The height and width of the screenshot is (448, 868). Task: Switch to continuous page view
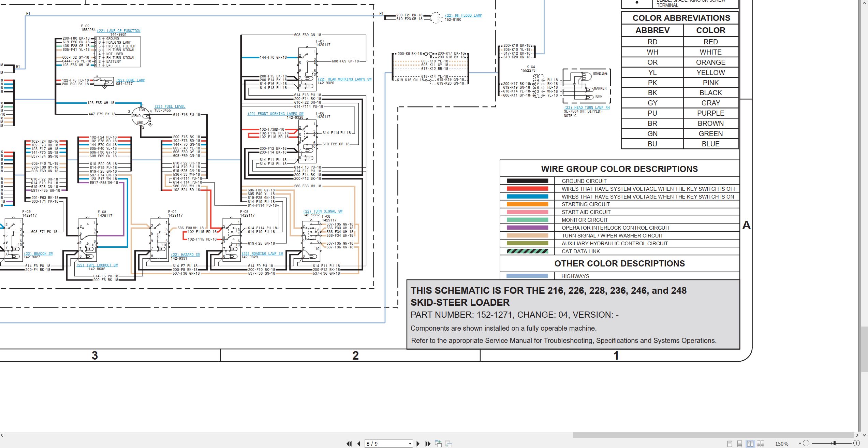tap(739, 444)
